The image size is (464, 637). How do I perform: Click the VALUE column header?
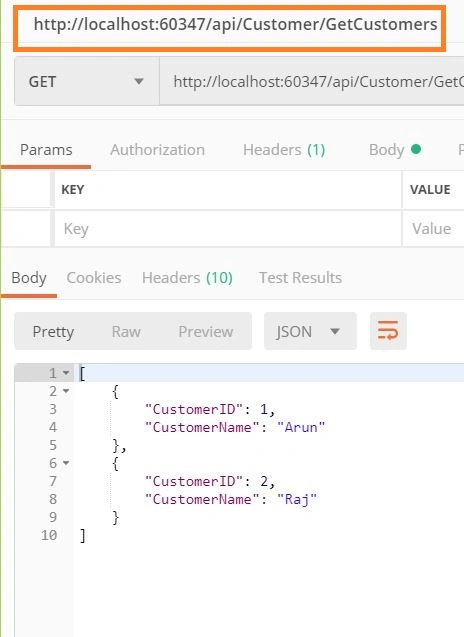pyautogui.click(x=430, y=190)
